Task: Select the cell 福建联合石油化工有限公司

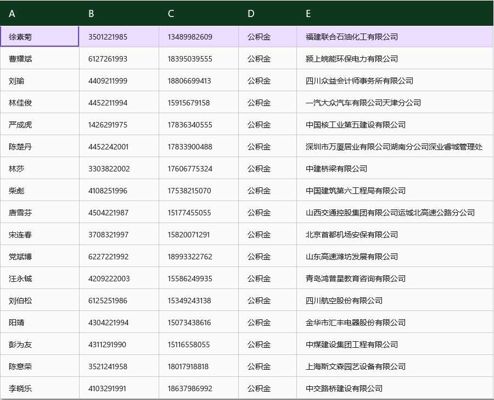Action: (395, 37)
